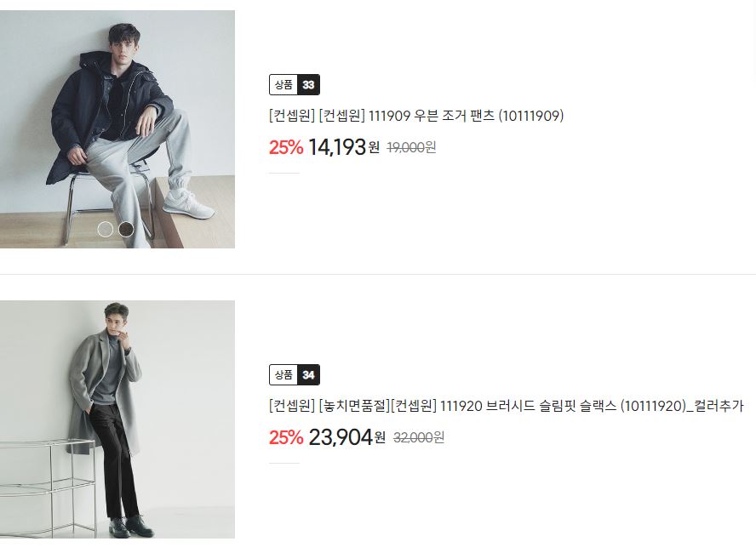Click first [컨셉원] brand tag of product 33

click(x=292, y=116)
